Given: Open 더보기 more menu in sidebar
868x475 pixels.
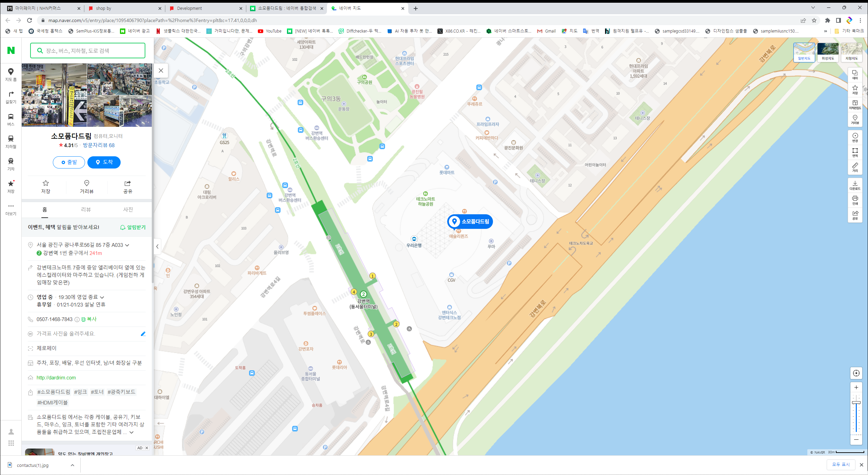Looking at the screenshot, I should click(x=11, y=209).
